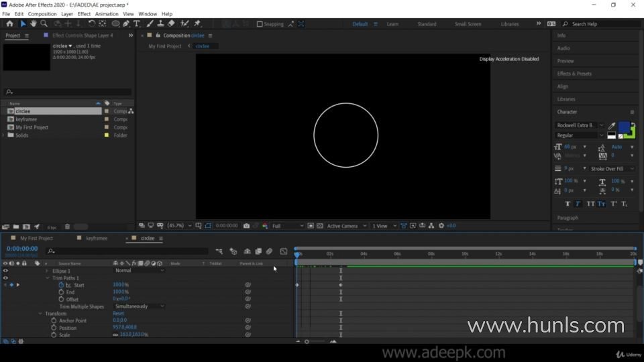The width and height of the screenshot is (644, 362).
Task: Click Reset next to Transform
Action: tap(118, 314)
